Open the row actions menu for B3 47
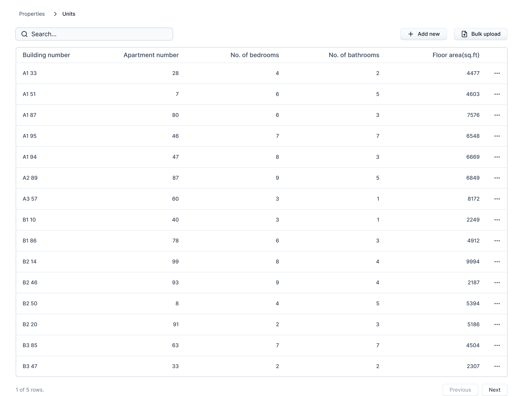532x396 pixels. click(x=497, y=366)
